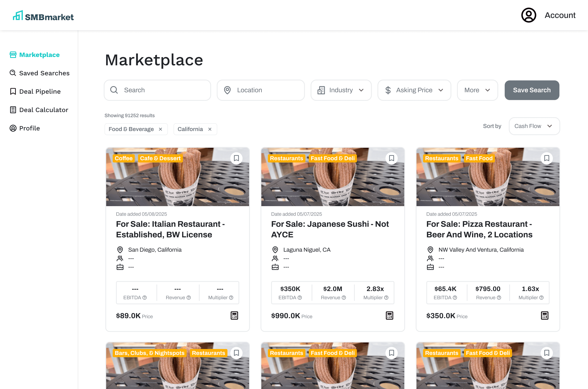Open deal calculator for Italian Restaurant listing
The image size is (588, 389).
coord(234,316)
